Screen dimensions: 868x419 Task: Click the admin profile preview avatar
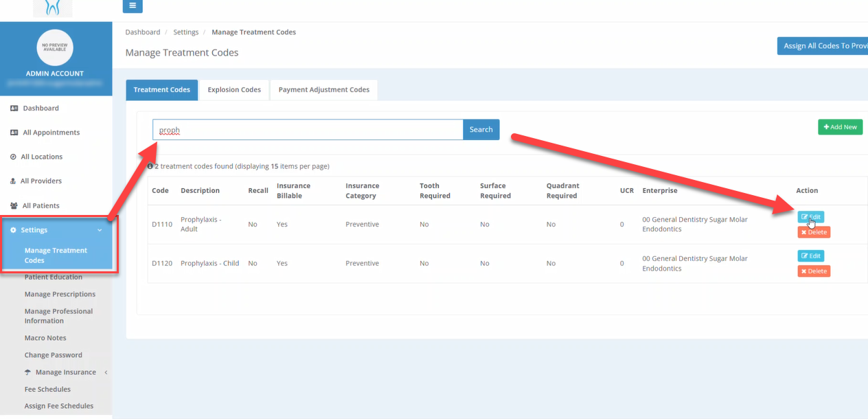(55, 48)
